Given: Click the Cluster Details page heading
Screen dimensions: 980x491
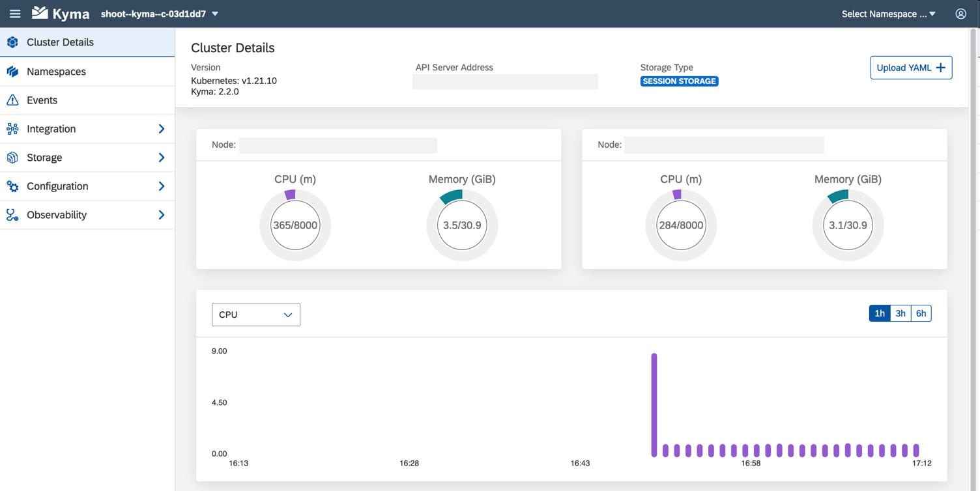Looking at the screenshot, I should [x=233, y=48].
